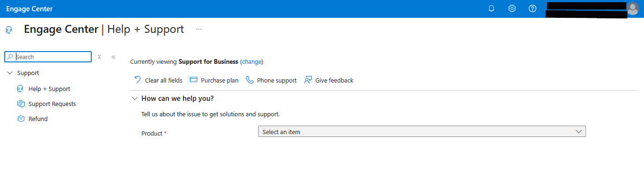
Task: Click the magnifier icon in search box
Action: pyautogui.click(x=10, y=57)
